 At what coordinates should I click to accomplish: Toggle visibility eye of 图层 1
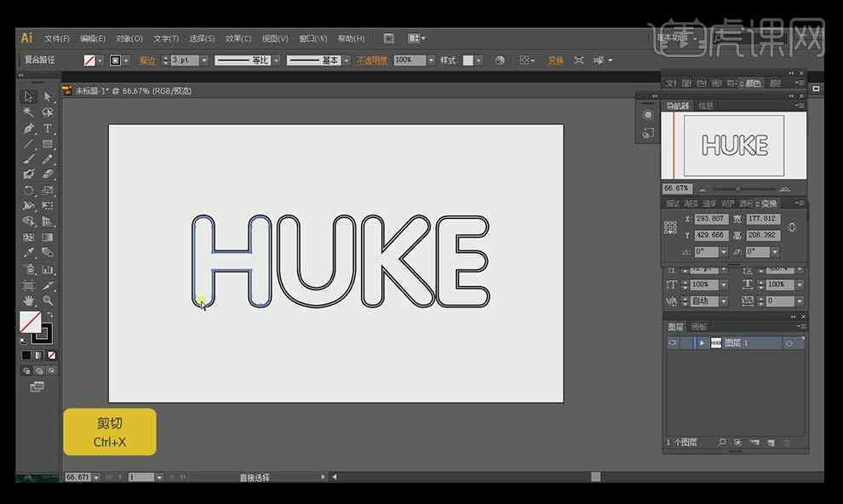(x=673, y=343)
